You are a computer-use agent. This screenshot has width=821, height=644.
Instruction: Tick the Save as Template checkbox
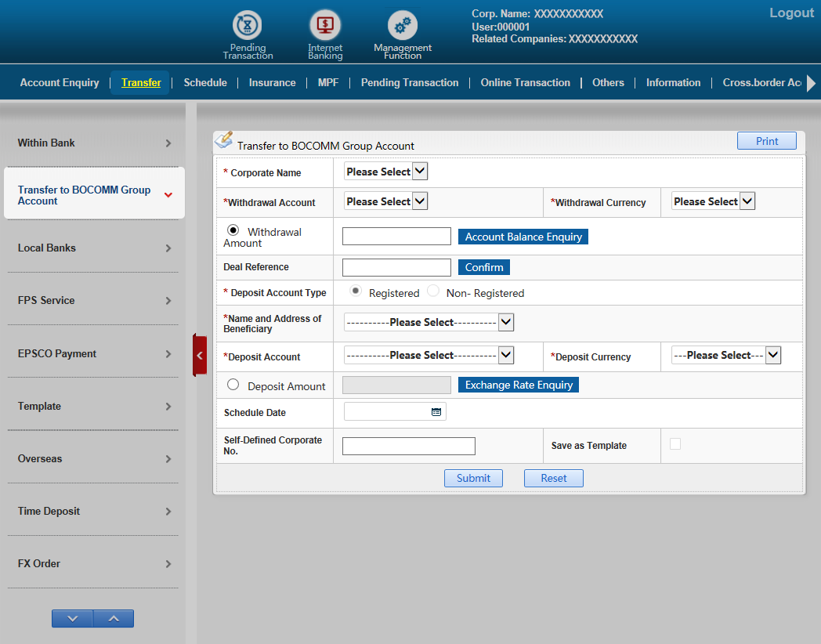[675, 444]
